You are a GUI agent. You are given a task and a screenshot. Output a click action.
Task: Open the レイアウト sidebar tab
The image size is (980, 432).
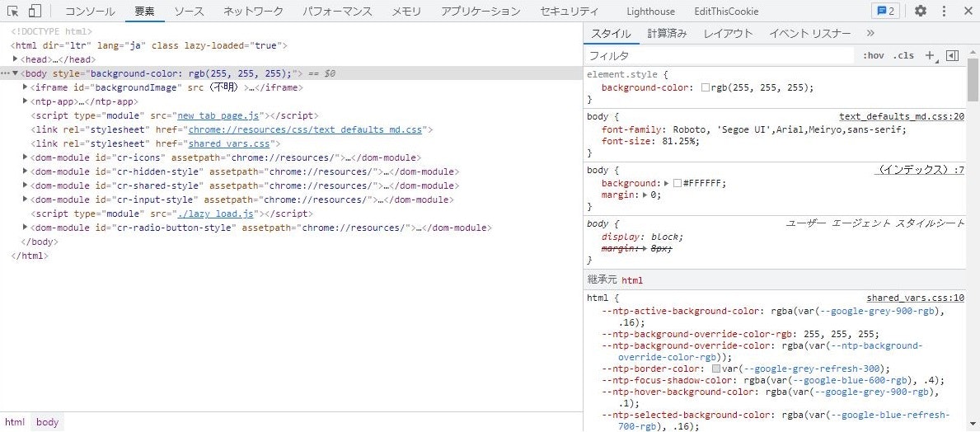pyautogui.click(x=728, y=34)
